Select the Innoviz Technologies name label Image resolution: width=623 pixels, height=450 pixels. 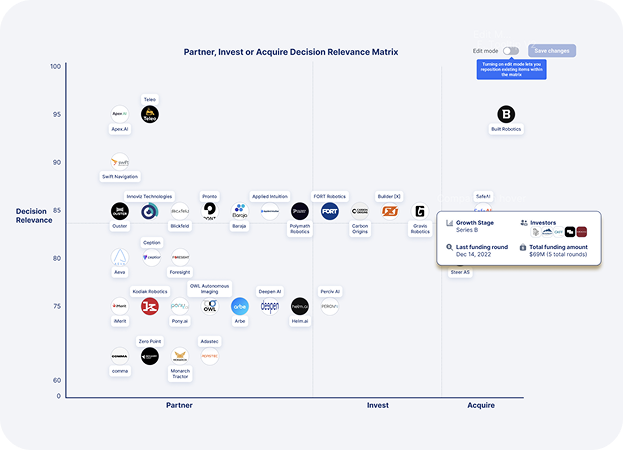coord(149,197)
